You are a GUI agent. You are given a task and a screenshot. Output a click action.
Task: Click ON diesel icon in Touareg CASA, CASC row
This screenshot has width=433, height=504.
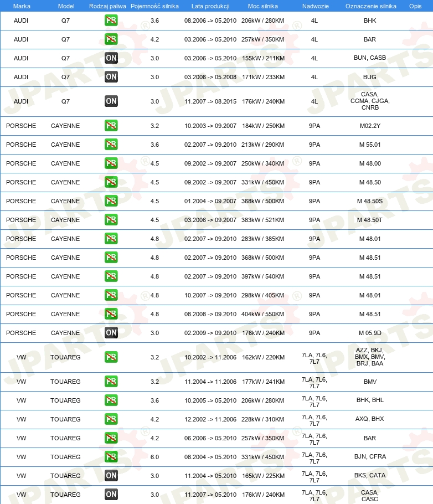[111, 495]
